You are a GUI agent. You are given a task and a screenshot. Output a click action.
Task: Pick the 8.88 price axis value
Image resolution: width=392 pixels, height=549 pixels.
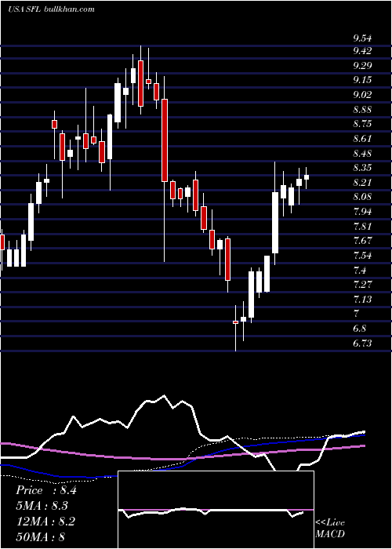362,110
